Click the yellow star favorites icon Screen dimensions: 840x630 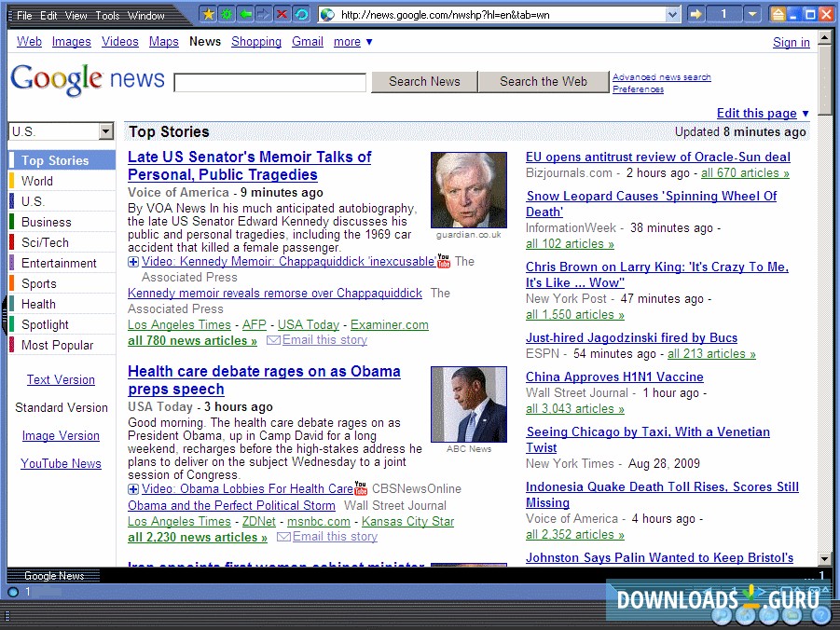(x=209, y=15)
